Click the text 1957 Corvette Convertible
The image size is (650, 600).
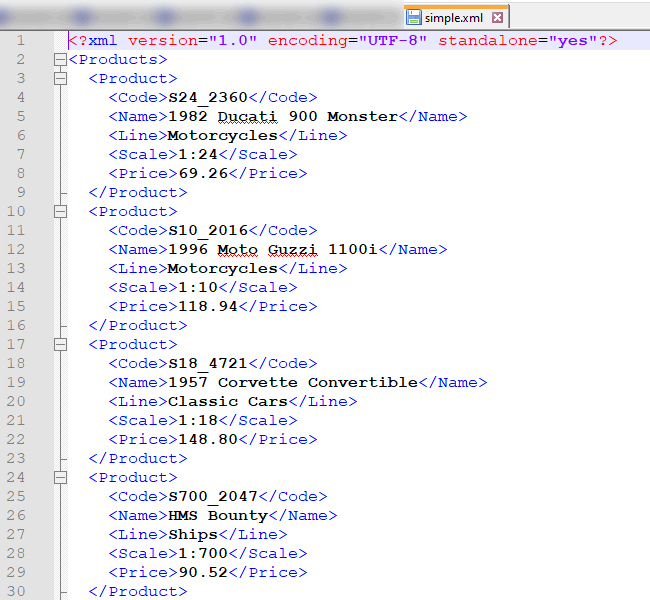[292, 383]
